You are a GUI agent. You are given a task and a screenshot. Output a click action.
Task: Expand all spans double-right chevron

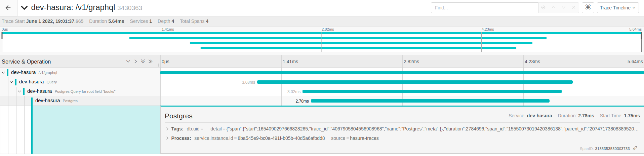150,62
